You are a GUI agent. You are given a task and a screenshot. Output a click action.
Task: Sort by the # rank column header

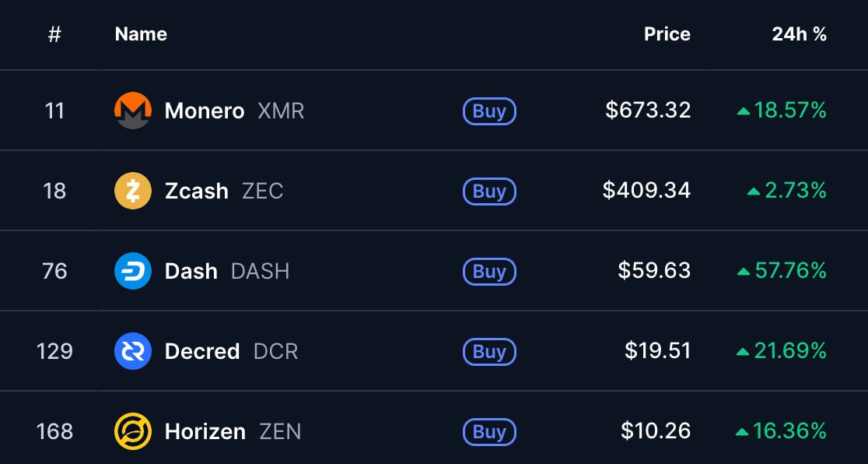point(54,34)
